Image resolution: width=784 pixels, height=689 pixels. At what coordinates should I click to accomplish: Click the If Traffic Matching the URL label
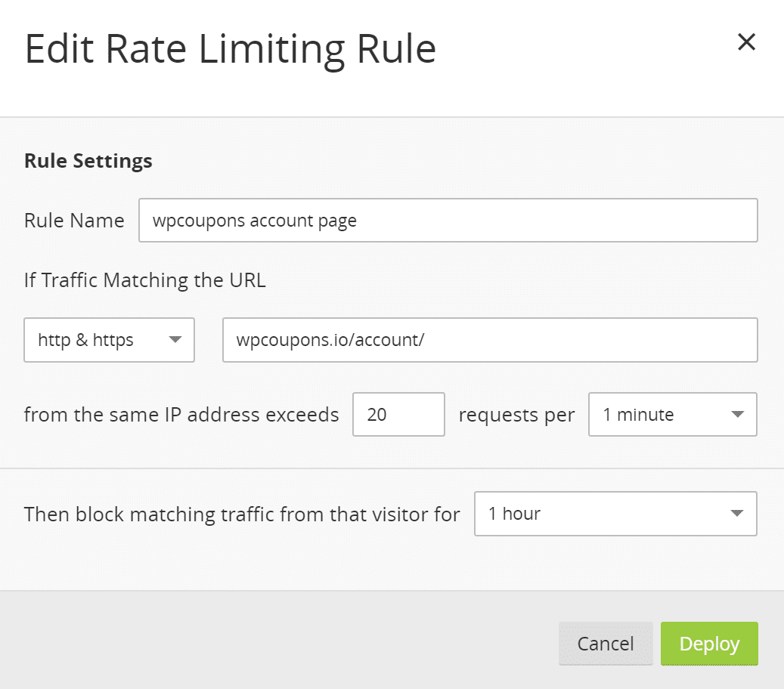145,280
